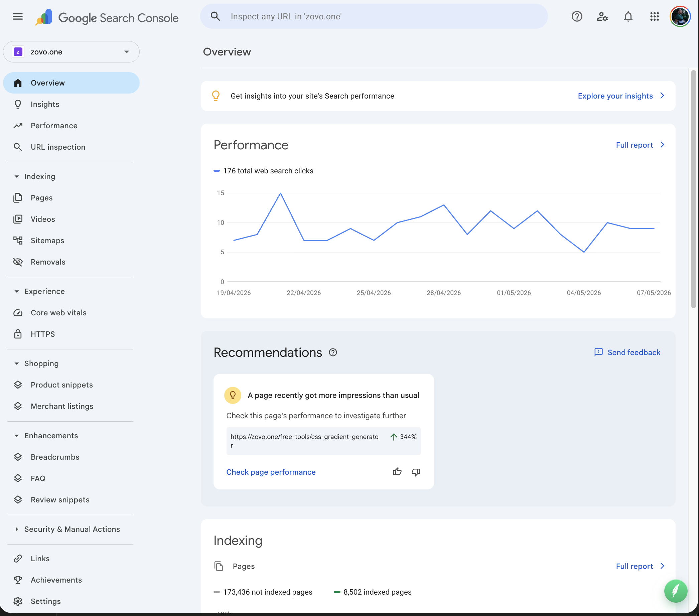This screenshot has width=699, height=616.
Task: Open Breadcrumbs enhancement report
Action: [71, 457]
